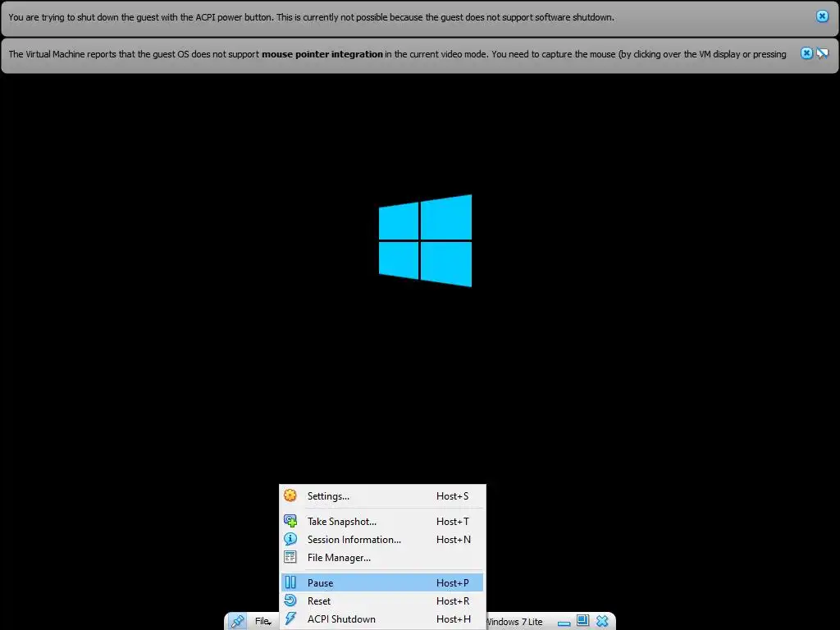
Task: Click the Host+T shortcut text
Action: [453, 521]
